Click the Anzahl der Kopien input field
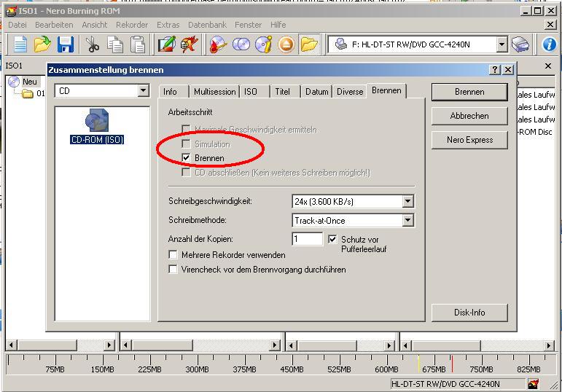This screenshot has width=562, height=392. point(307,239)
